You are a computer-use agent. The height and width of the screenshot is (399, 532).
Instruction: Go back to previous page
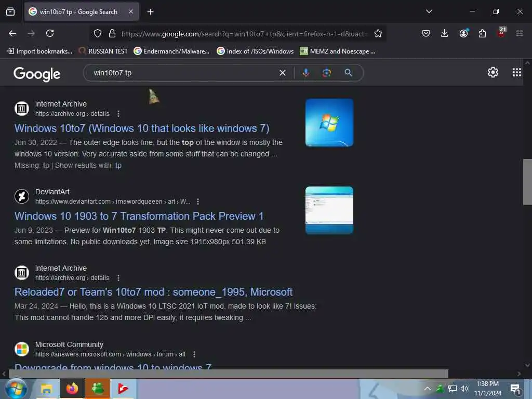(12, 33)
